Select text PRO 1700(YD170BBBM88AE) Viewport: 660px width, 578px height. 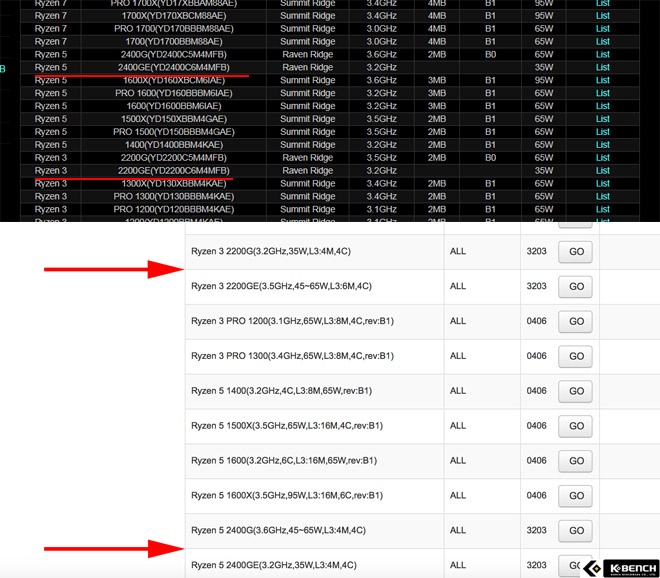pyautogui.click(x=173, y=29)
